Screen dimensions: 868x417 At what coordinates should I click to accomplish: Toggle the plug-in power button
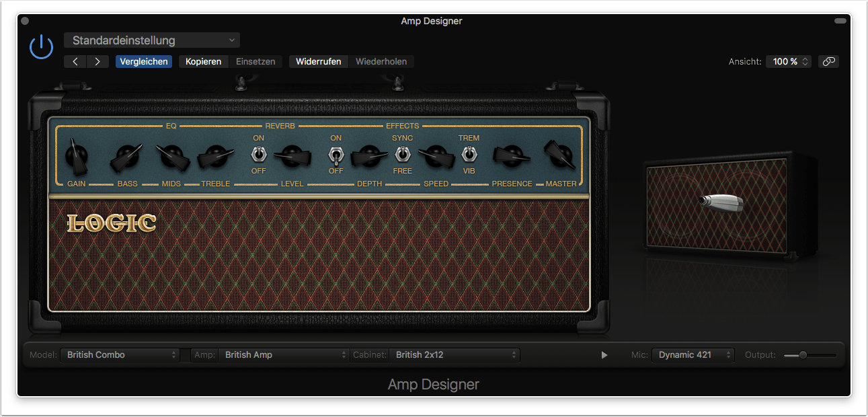(x=41, y=47)
